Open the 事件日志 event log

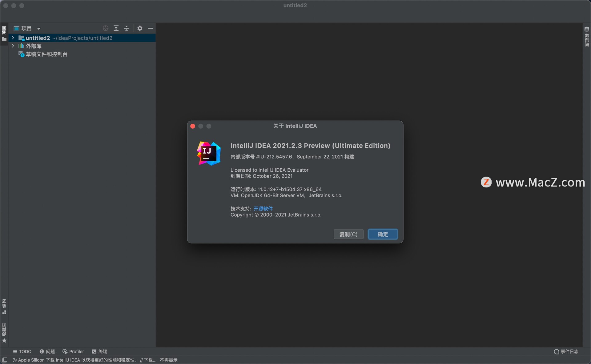[x=566, y=351]
